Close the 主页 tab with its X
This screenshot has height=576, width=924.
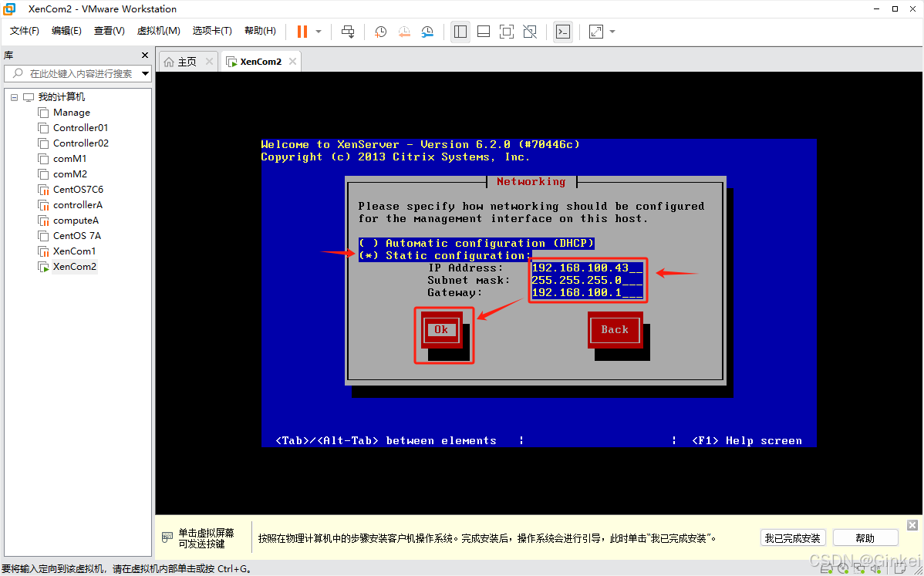[x=209, y=61]
